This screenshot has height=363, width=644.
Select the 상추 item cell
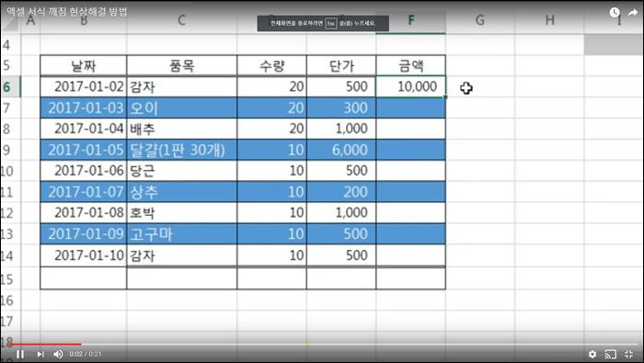(181, 192)
